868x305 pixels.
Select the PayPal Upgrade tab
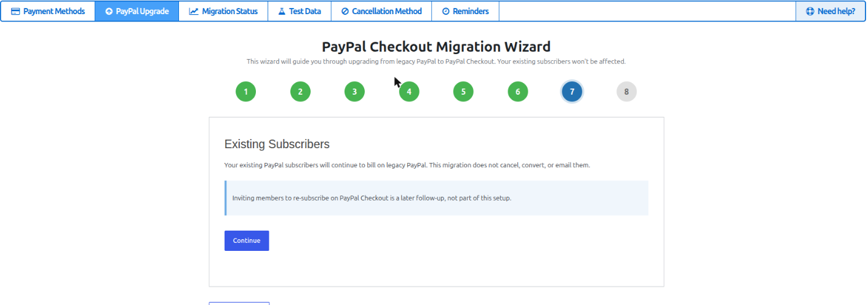tap(137, 11)
